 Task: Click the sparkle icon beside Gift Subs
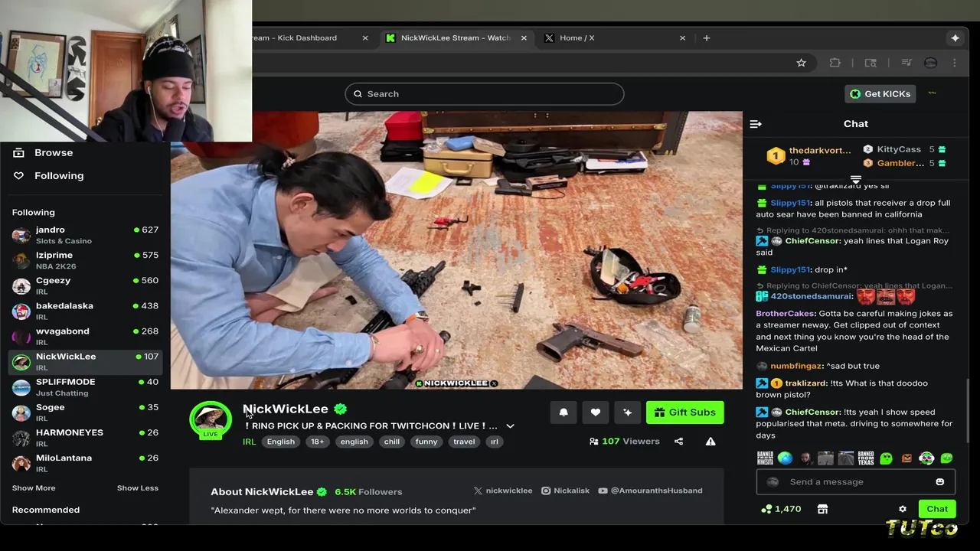(x=628, y=412)
